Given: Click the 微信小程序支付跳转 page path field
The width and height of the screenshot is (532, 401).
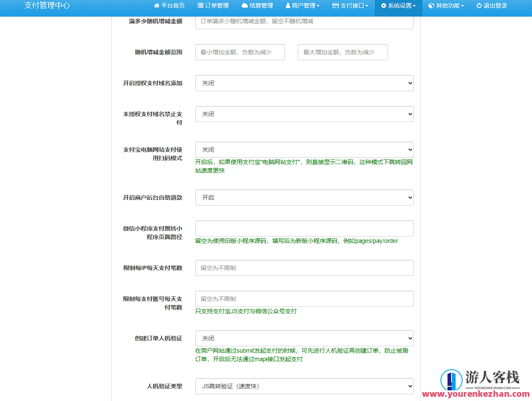Looking at the screenshot, I should [304, 228].
